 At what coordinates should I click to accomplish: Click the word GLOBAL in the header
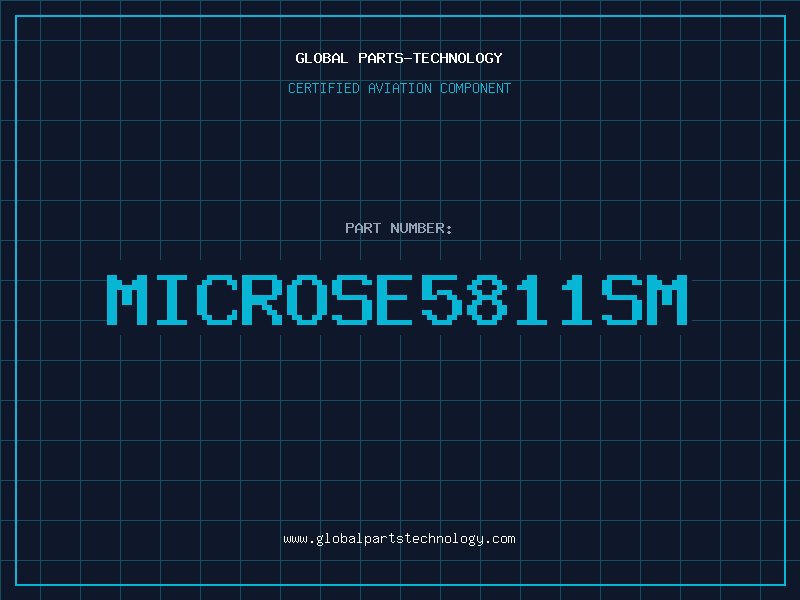[x=321, y=58]
